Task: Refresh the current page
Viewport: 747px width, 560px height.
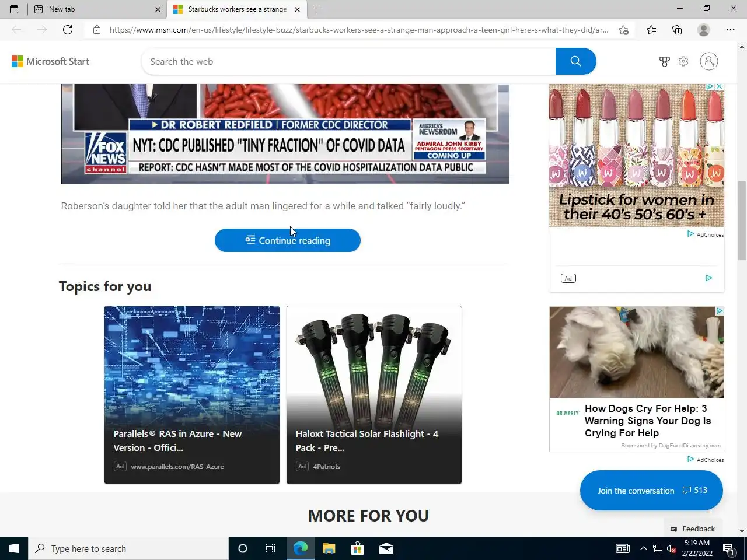Action: tap(68, 30)
